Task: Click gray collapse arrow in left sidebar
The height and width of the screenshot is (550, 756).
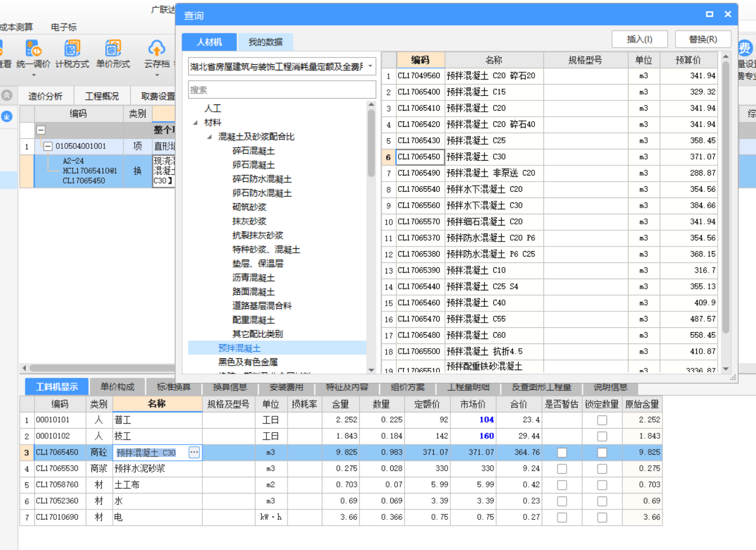Action: point(7,95)
